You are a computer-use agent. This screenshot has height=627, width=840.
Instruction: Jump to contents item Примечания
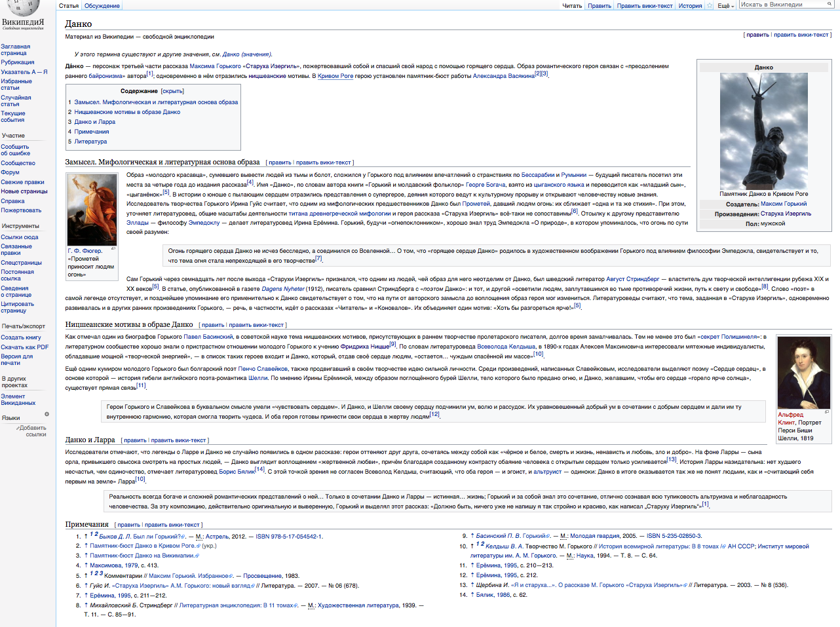click(92, 132)
